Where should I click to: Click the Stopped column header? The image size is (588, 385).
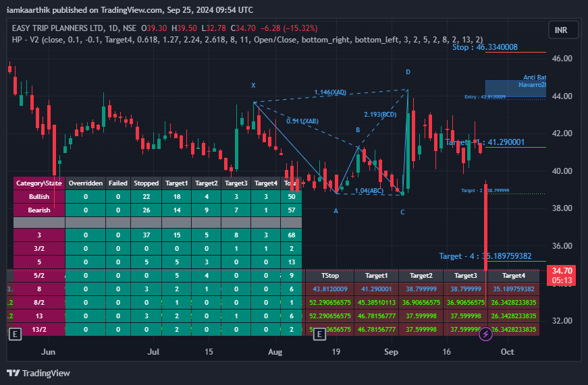[146, 183]
